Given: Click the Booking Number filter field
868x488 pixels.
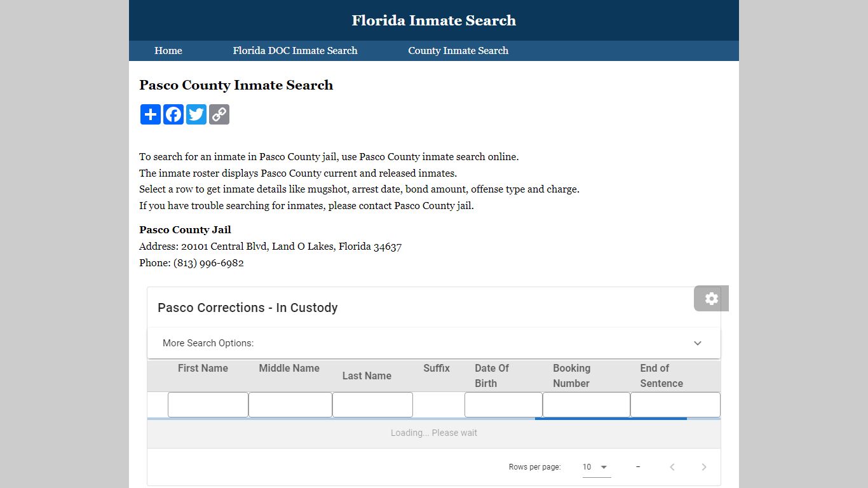Looking at the screenshot, I should [586, 405].
